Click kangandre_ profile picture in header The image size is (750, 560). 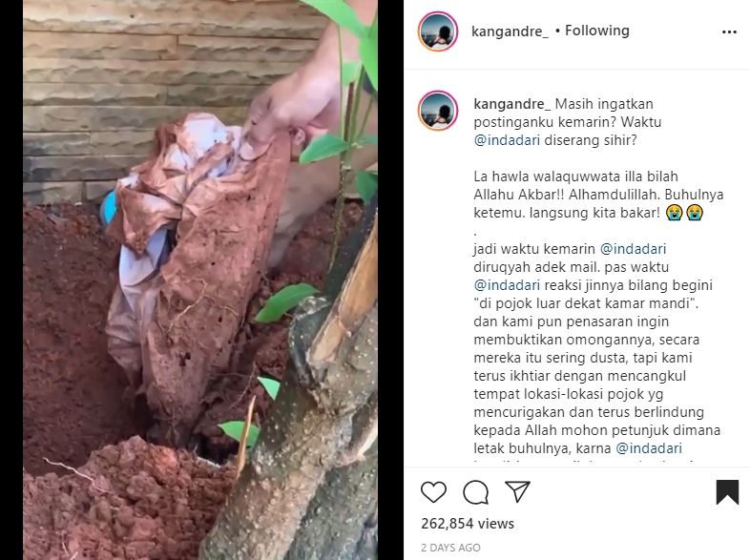pyautogui.click(x=438, y=31)
